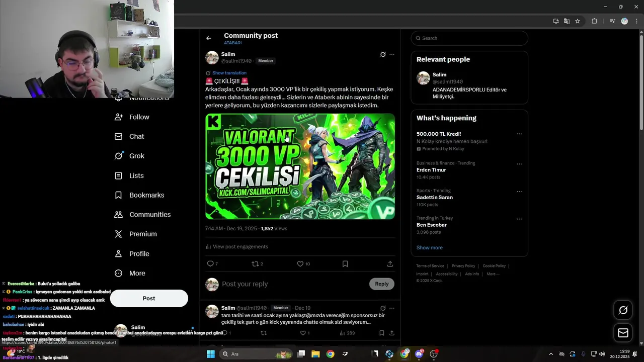Open the three-dot menu on Salim's Dec 19 reply

[392, 308]
